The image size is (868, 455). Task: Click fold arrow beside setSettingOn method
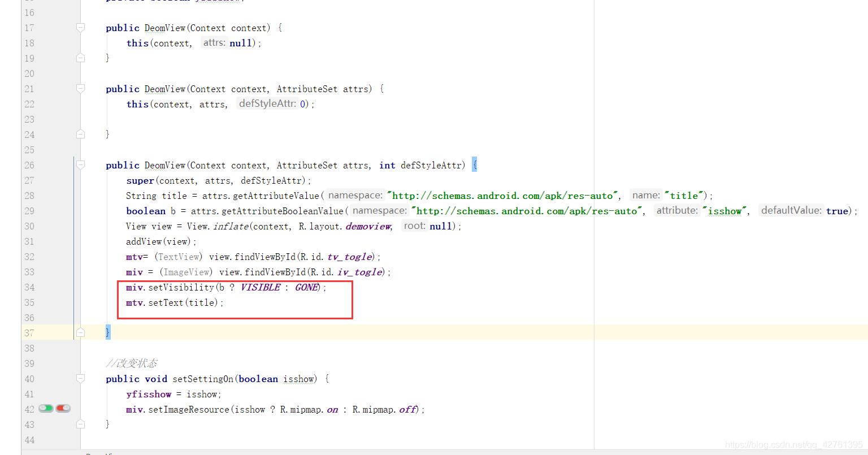click(80, 378)
